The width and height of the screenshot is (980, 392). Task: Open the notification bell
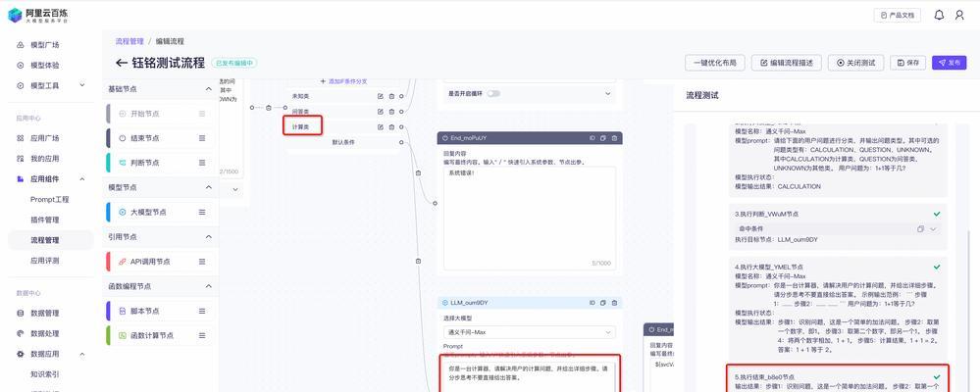[939, 15]
